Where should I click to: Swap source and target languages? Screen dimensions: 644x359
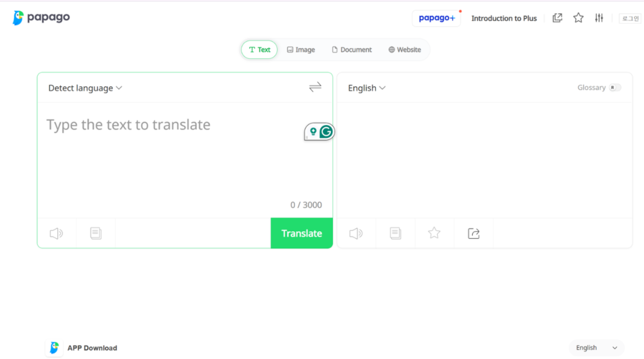316,87
